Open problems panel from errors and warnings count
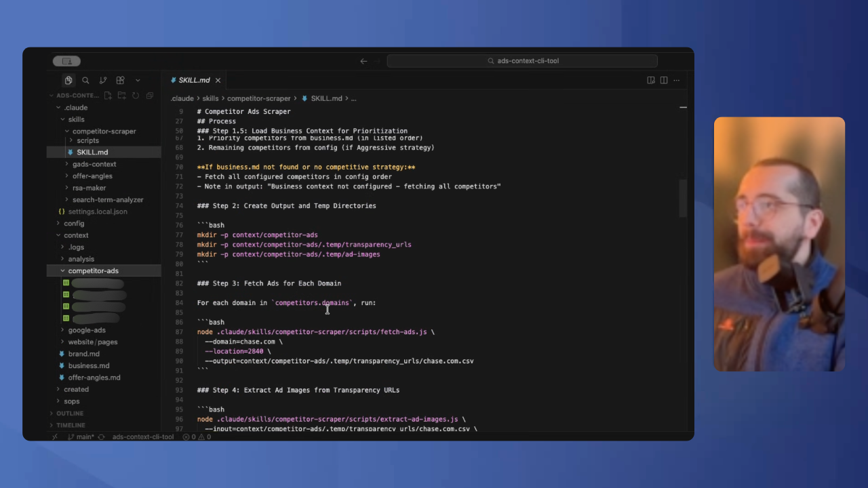 pyautogui.click(x=197, y=437)
